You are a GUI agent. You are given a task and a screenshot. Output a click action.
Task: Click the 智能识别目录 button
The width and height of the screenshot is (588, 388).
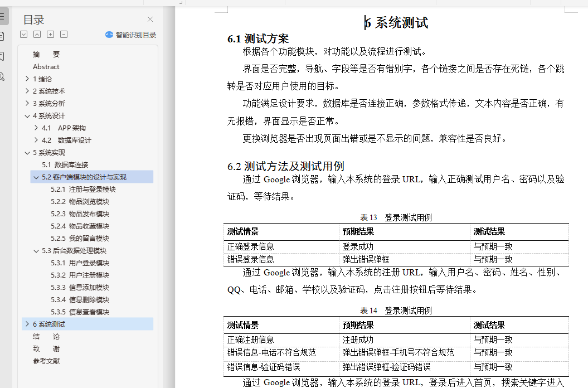pos(130,35)
